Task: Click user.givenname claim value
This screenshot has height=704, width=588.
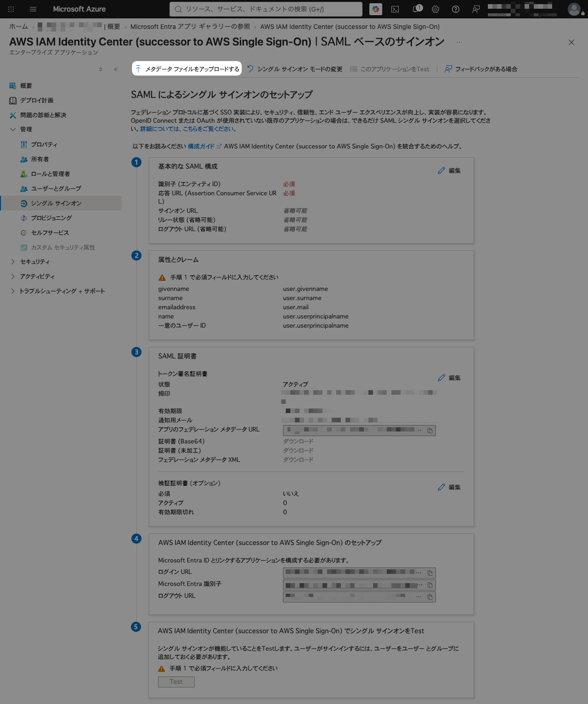Action: click(305, 289)
